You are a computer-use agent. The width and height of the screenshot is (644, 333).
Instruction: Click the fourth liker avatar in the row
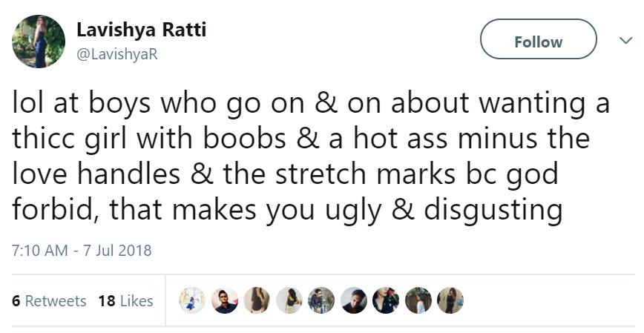(x=289, y=300)
